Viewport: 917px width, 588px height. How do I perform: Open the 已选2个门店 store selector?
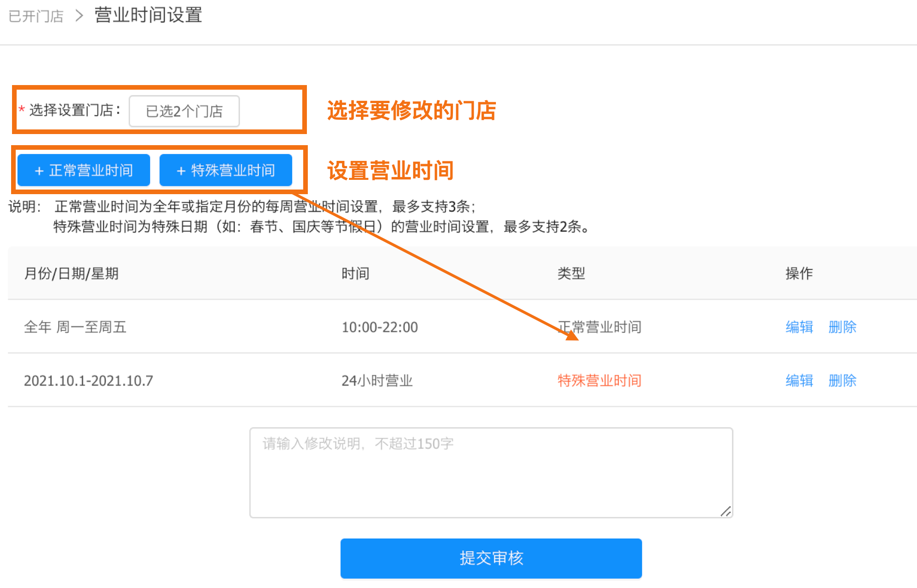(184, 111)
